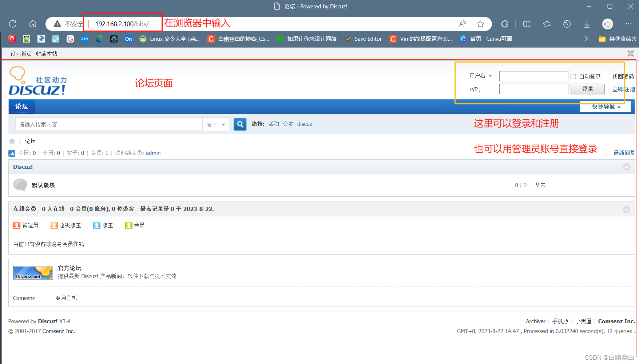
Task: Click the search content input box
Action: point(109,124)
